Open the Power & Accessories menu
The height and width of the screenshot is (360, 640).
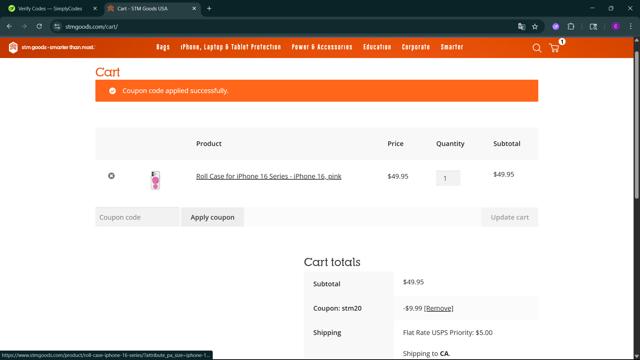click(x=322, y=47)
